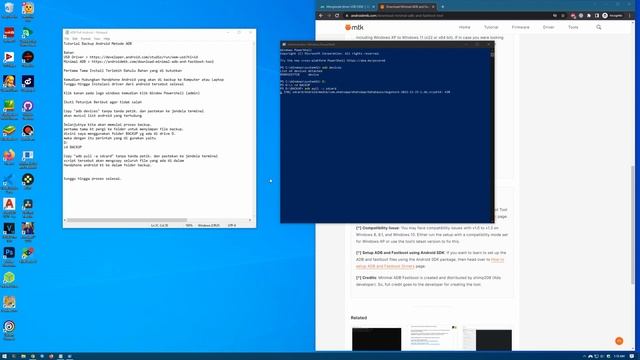Open the Home menu on androidmtk
Screen dimensions: 640x360
(464, 27)
